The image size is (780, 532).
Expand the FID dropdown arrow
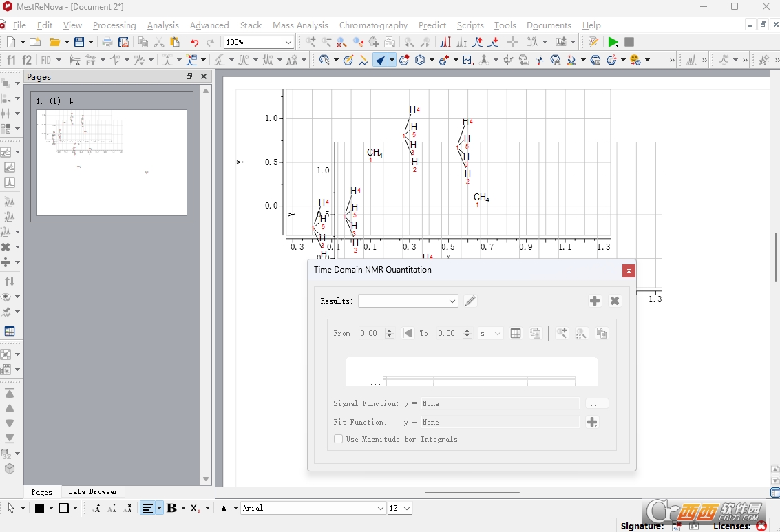click(x=59, y=60)
